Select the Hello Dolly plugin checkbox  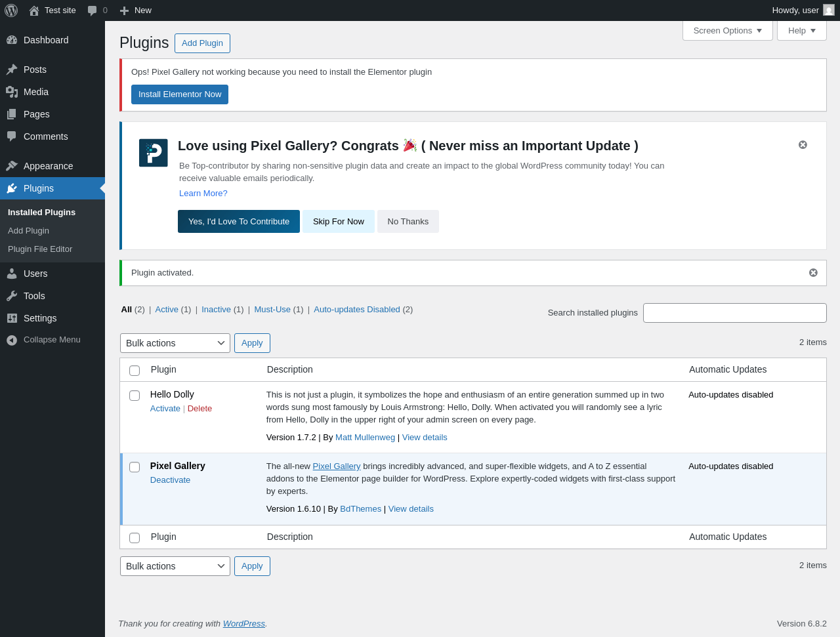coord(135,396)
